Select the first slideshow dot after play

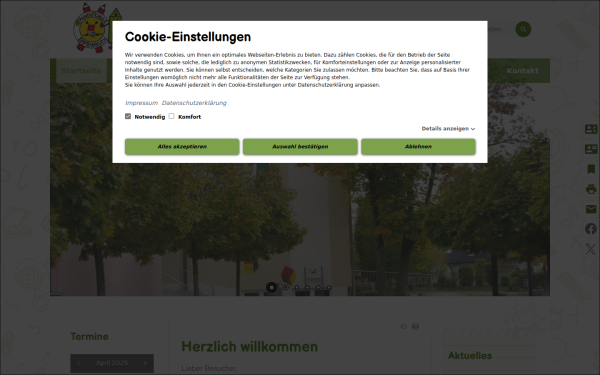pos(297,287)
